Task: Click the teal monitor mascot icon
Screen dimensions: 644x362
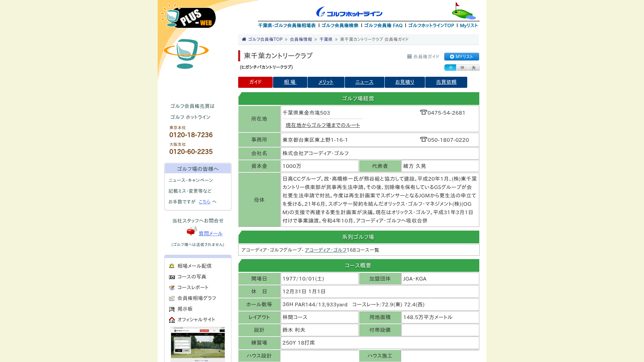Action: point(186,54)
